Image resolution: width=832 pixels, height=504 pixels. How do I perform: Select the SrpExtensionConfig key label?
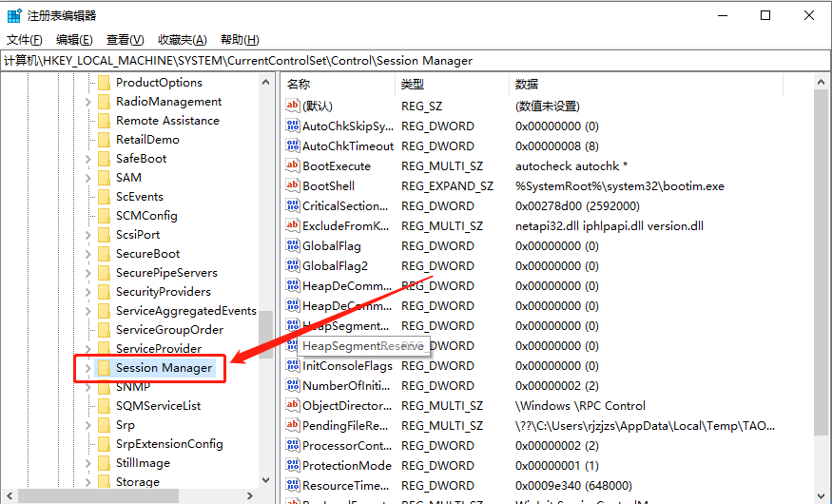pyautogui.click(x=169, y=444)
